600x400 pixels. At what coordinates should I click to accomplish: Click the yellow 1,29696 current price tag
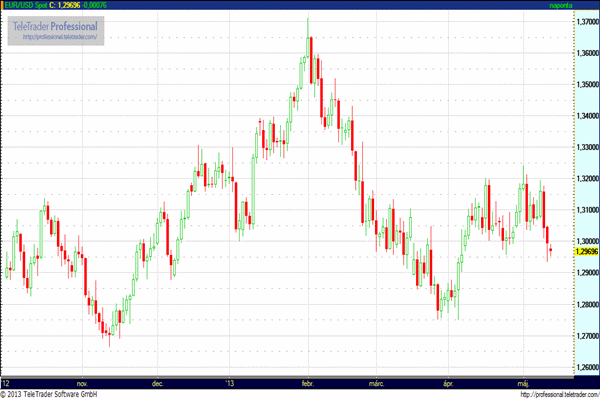586,252
